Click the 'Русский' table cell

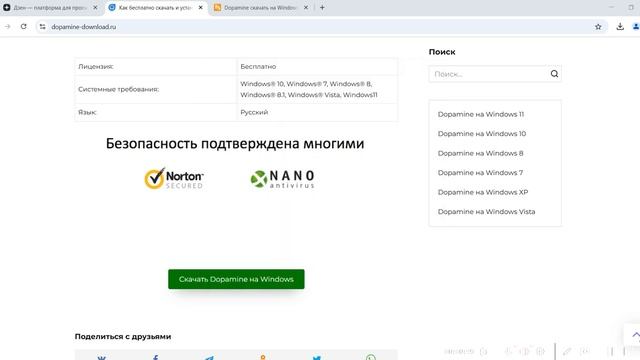317,112
